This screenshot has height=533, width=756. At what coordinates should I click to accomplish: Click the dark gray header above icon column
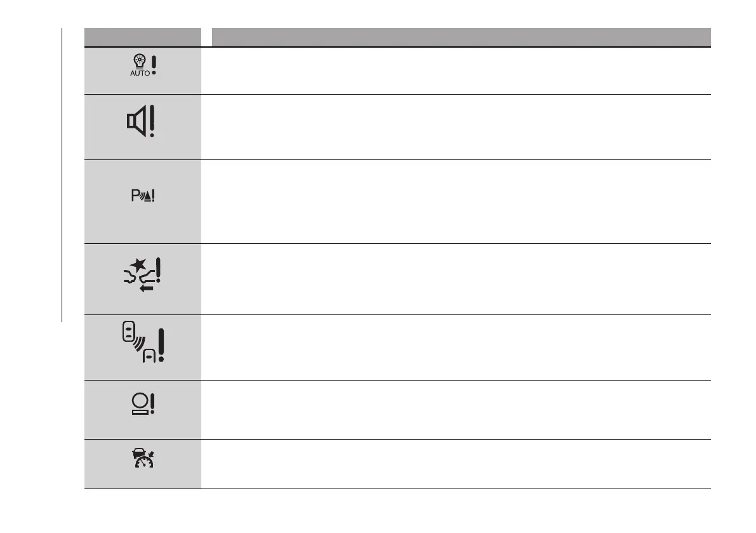coord(143,37)
